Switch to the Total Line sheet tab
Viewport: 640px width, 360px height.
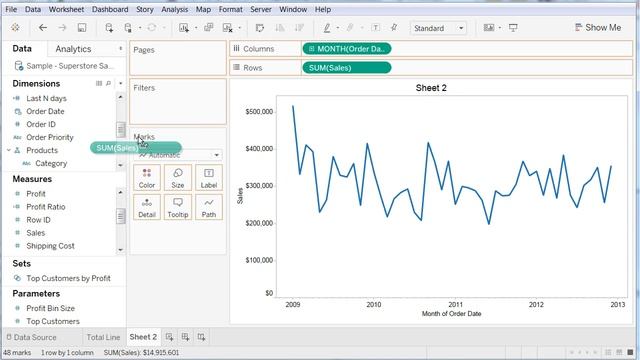click(x=103, y=337)
